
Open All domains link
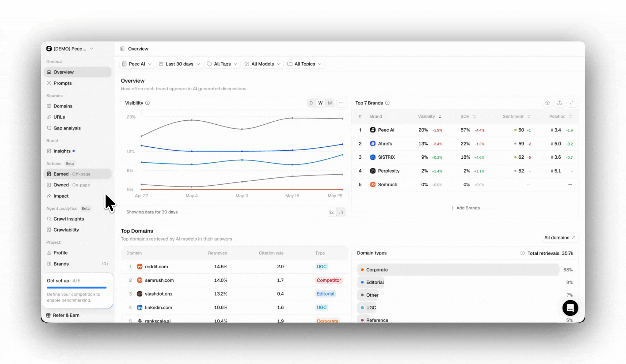[560, 238]
